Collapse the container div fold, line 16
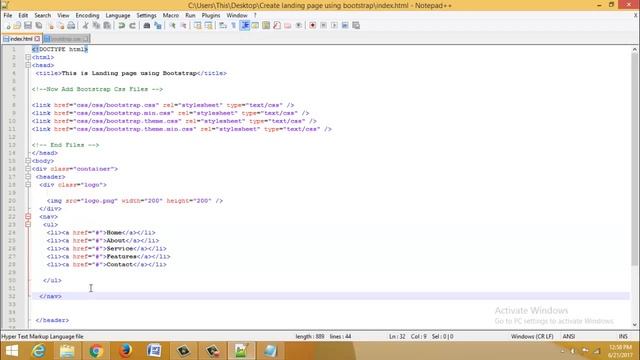640x360 pixels. tap(28, 169)
